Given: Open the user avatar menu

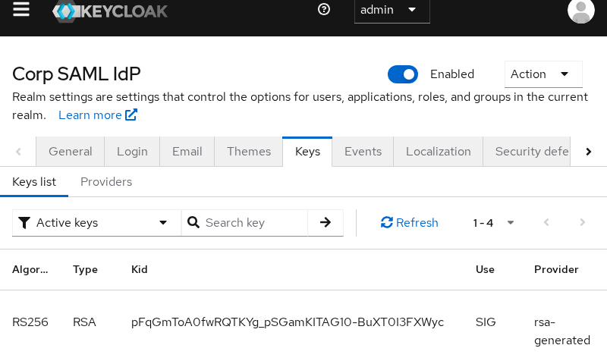Looking at the screenshot, I should (580, 10).
